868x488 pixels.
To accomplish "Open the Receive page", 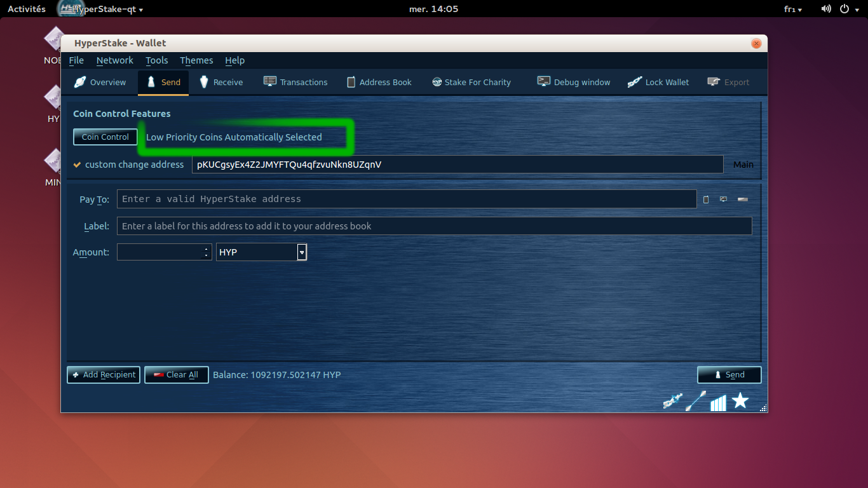I will 221,83.
